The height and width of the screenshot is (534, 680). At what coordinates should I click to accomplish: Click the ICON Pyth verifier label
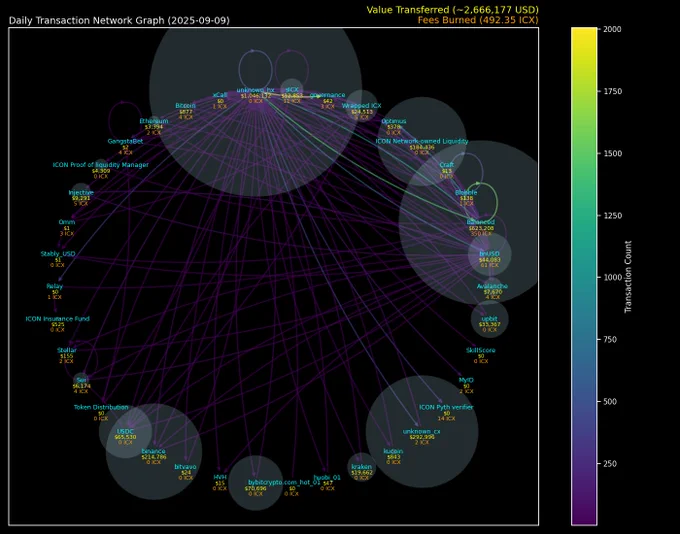[x=446, y=407]
